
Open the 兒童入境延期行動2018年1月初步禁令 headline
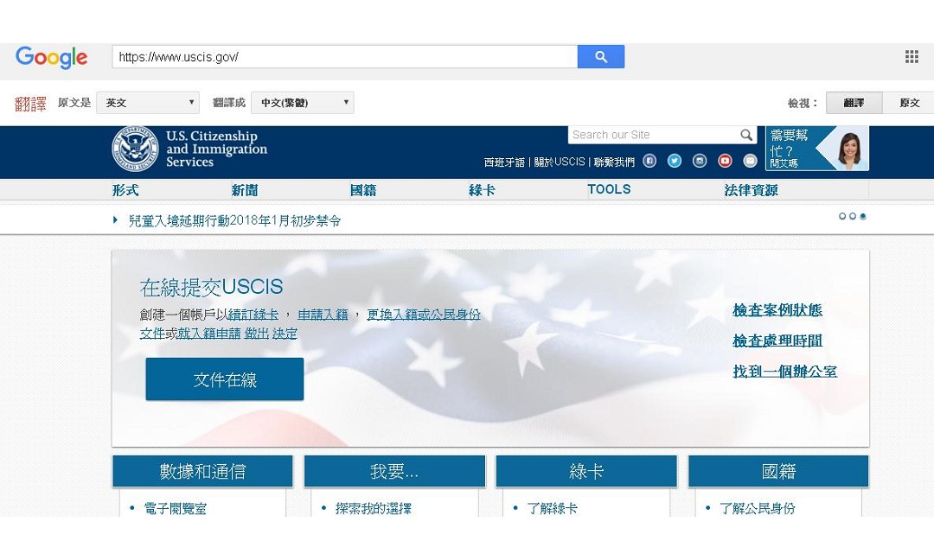click(x=234, y=220)
